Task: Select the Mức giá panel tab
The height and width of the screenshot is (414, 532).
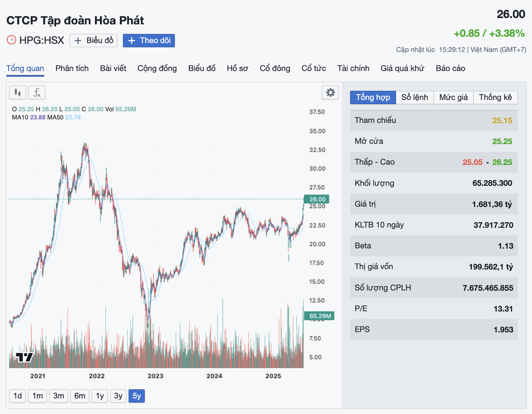Action: (x=454, y=97)
